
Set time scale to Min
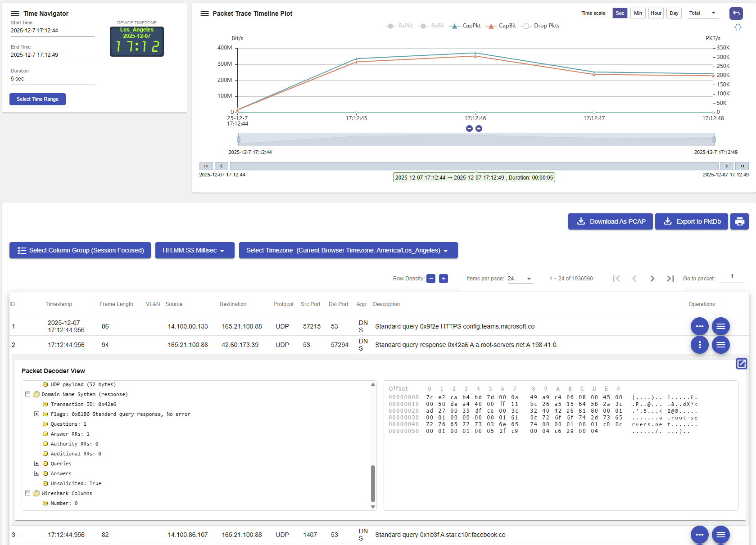638,13
